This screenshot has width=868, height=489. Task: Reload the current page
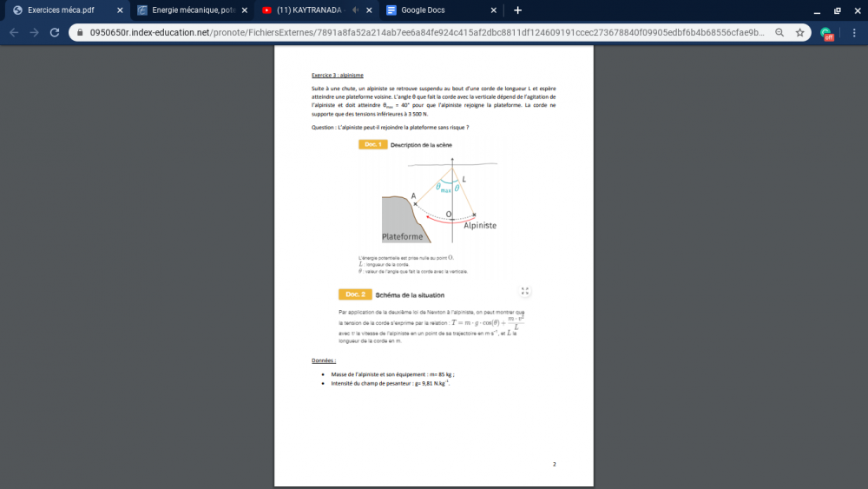(54, 33)
